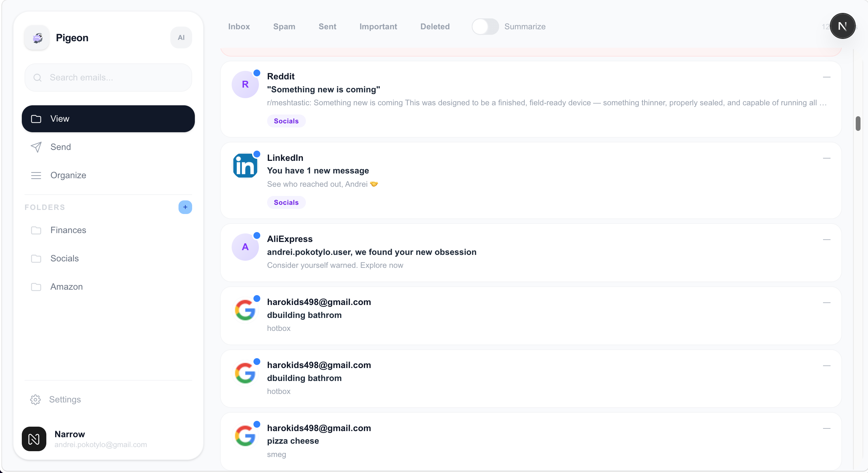Click the LinkedIn sender logo avatar
Viewport: 868px width, 473px height.
pyautogui.click(x=245, y=166)
